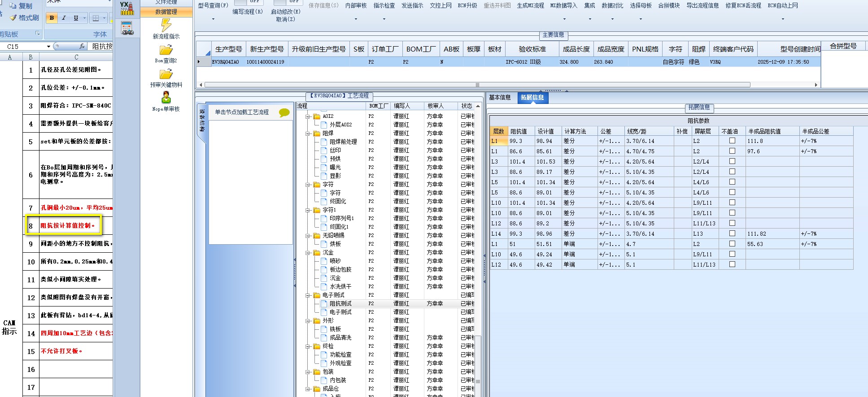Click the 修复ECN丢流程 button
This screenshot has height=397, width=868.
click(x=743, y=6)
